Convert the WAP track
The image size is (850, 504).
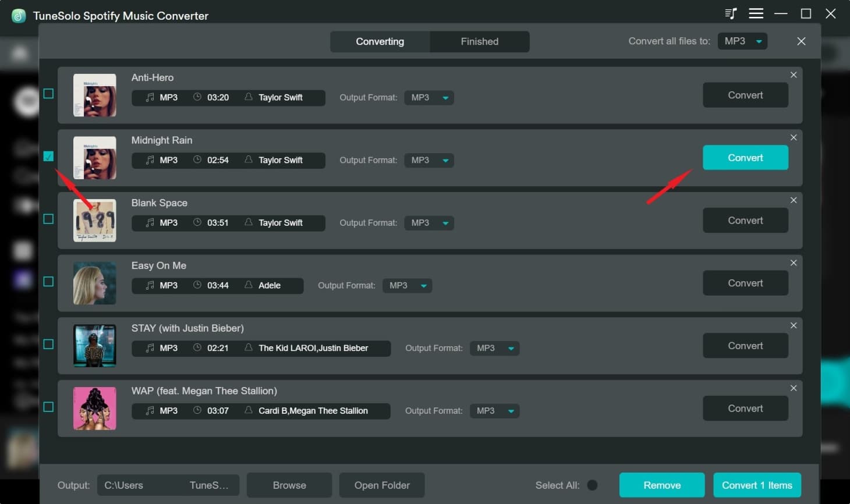point(745,409)
